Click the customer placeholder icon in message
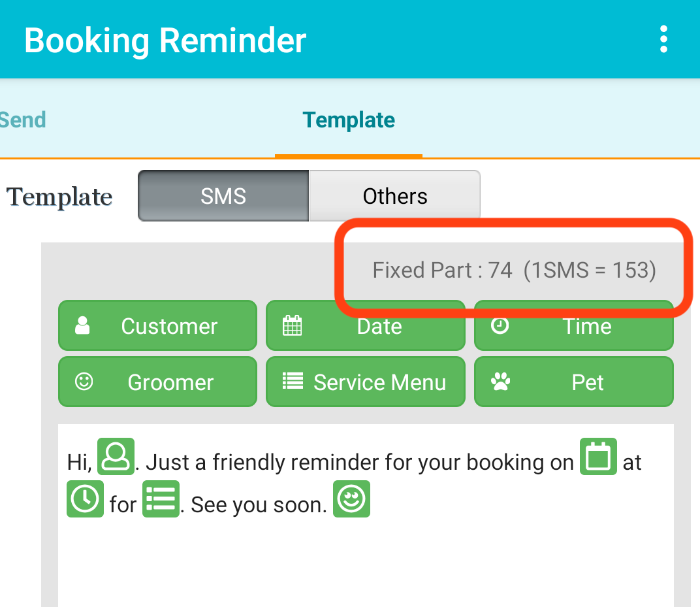This screenshot has height=607, width=700. coord(116,456)
